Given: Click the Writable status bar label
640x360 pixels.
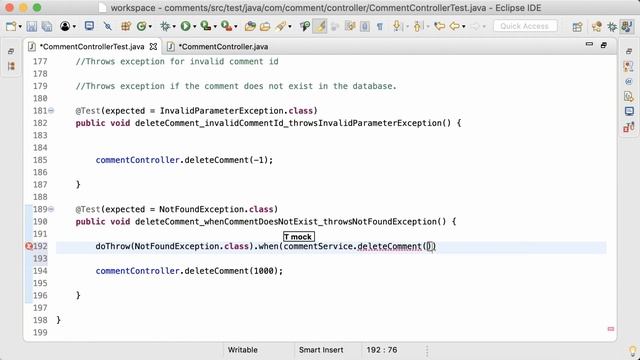Looking at the screenshot, I should [x=242, y=350].
